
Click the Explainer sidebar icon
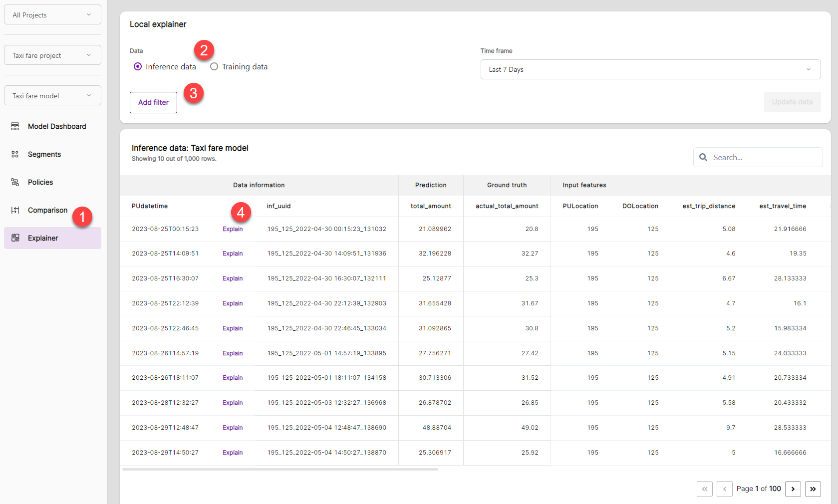click(15, 238)
